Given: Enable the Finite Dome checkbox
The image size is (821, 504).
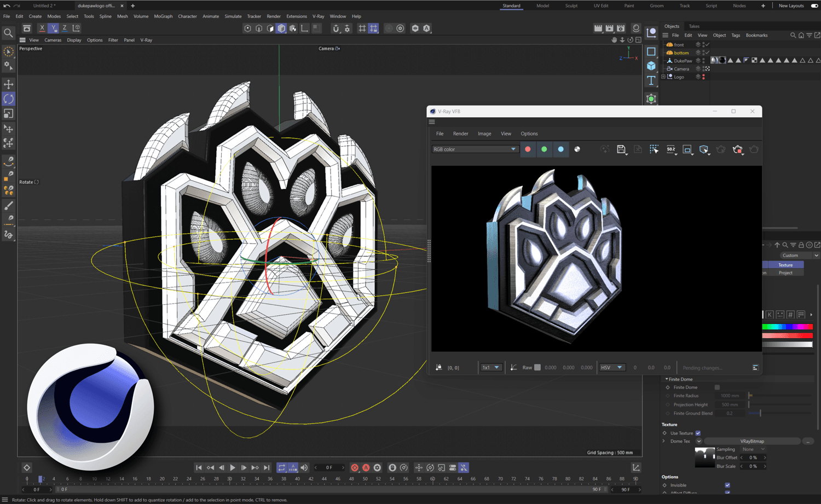Looking at the screenshot, I should [718, 387].
